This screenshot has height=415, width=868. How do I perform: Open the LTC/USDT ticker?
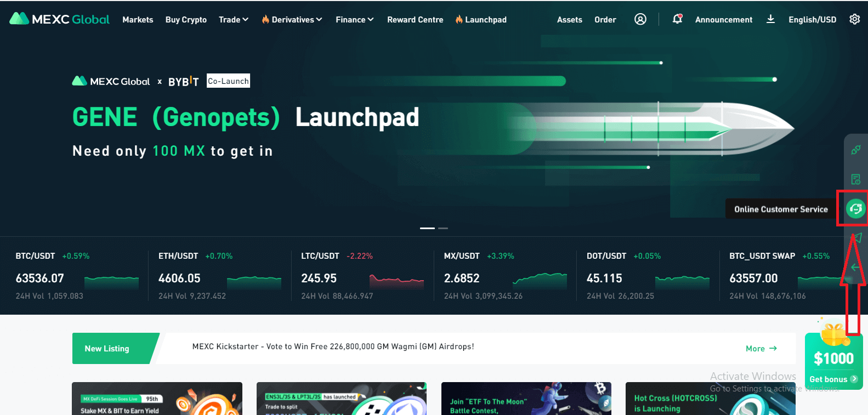pyautogui.click(x=320, y=256)
